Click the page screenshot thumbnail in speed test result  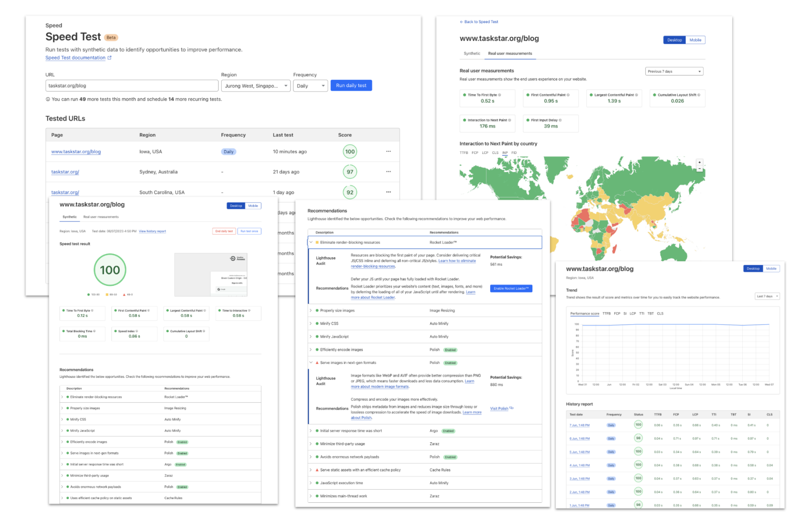(x=211, y=275)
